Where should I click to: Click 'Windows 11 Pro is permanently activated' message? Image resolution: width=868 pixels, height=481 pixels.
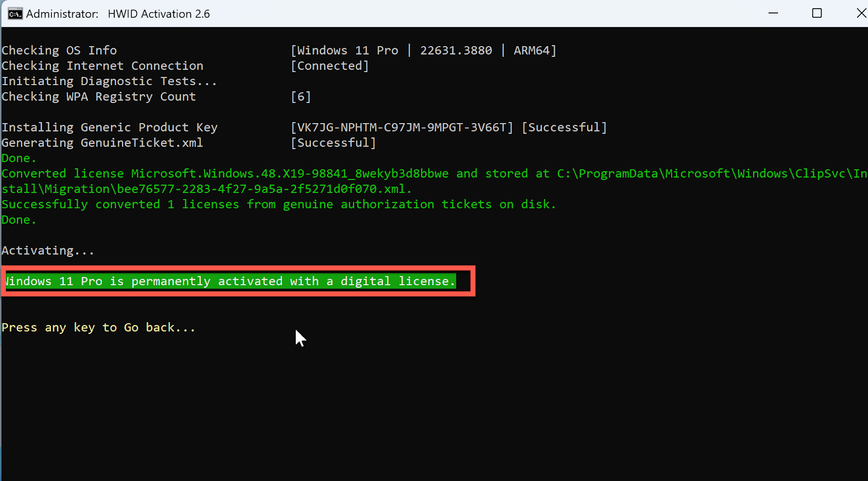[230, 281]
